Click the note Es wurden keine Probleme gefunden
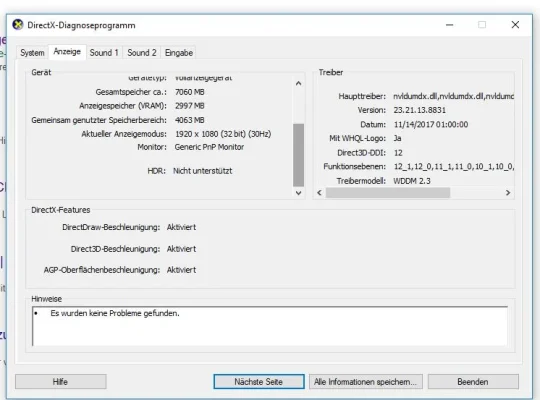This screenshot has width=540, height=400. 115,313
